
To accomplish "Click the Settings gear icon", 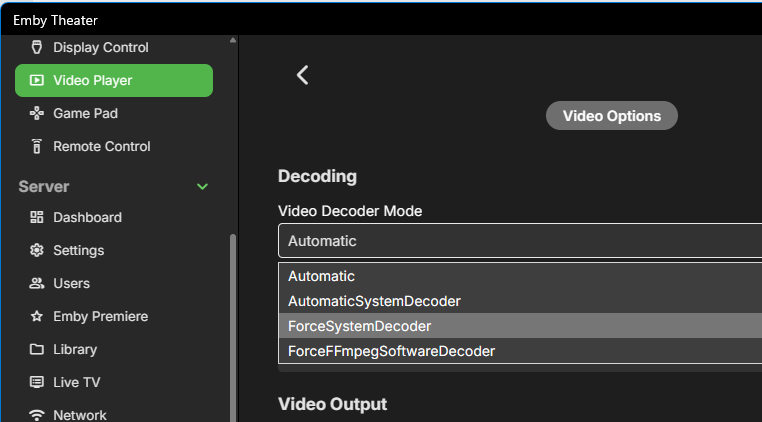I will click(37, 250).
